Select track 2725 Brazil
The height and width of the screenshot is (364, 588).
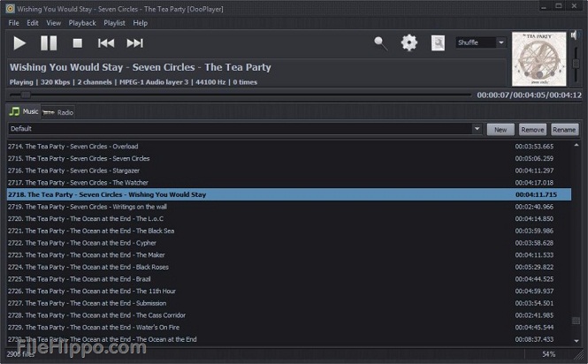pyautogui.click(x=289, y=279)
